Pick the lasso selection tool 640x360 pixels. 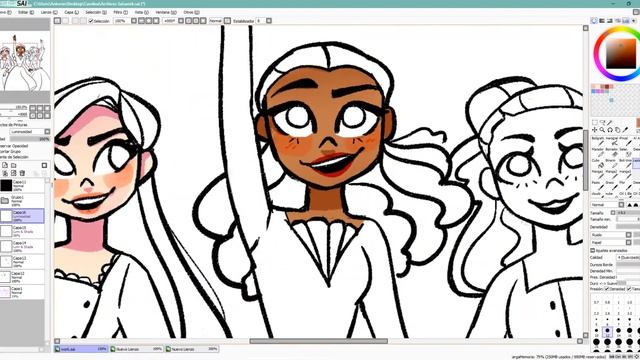[x=602, y=122]
